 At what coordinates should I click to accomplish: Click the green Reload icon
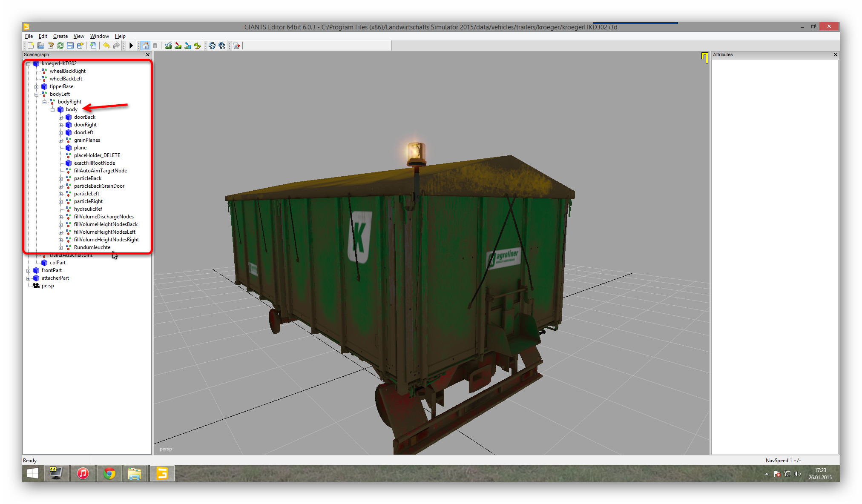click(60, 46)
